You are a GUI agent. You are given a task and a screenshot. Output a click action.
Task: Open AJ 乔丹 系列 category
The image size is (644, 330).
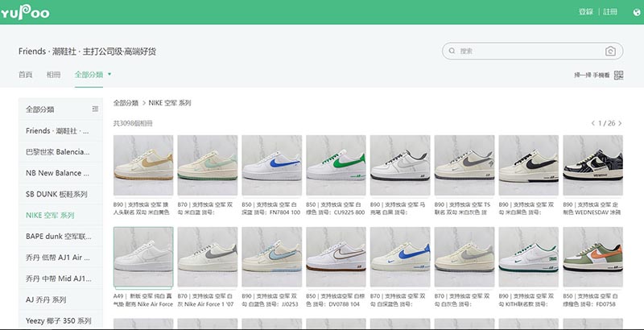tap(60, 299)
